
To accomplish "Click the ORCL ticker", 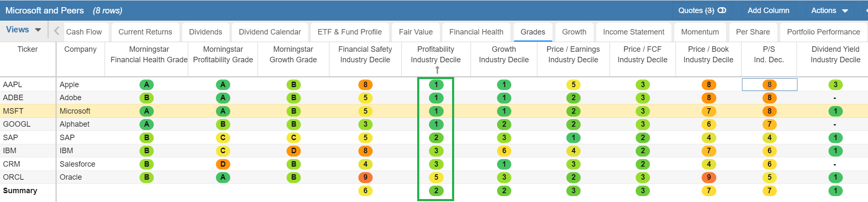I will pyautogui.click(x=13, y=177).
